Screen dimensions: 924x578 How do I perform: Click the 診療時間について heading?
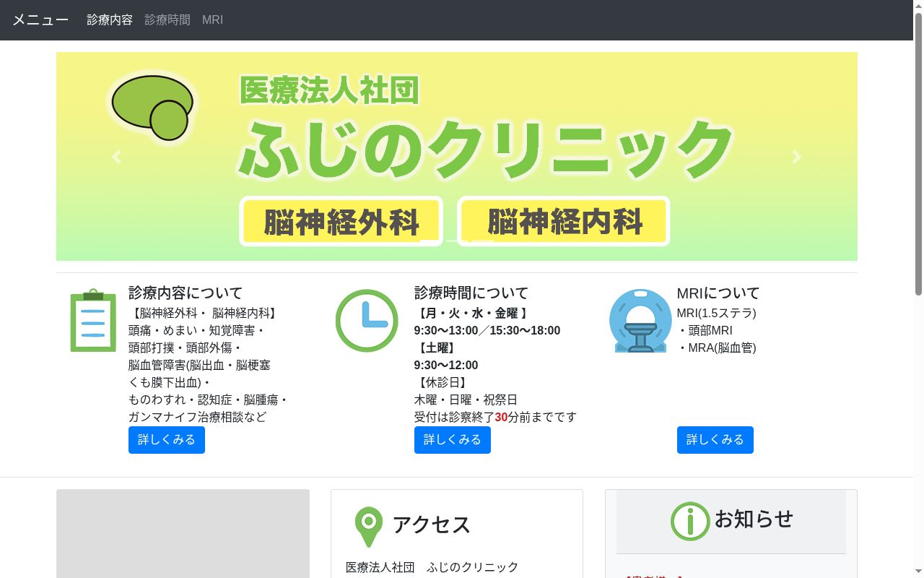[x=471, y=293]
